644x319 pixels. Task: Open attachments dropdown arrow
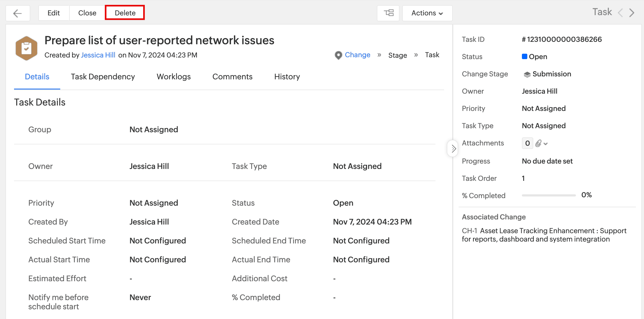546,144
